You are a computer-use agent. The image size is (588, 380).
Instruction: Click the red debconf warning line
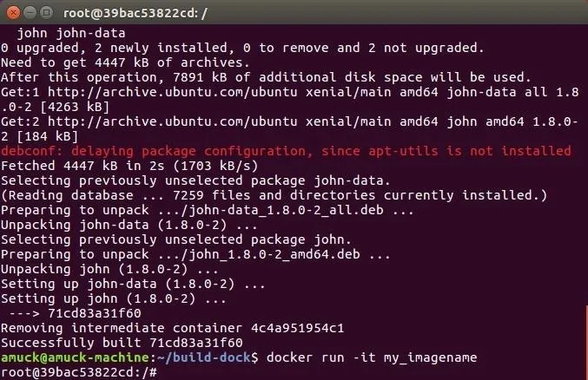[286, 151]
